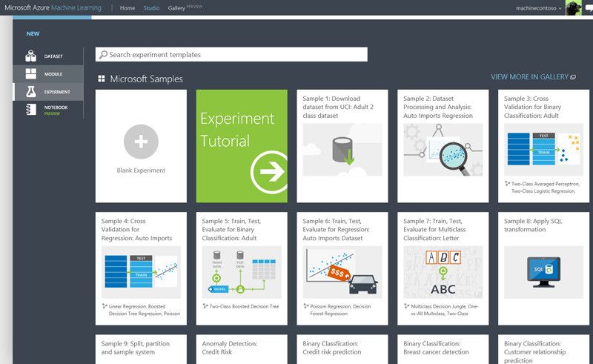Click Sample 6 car price image

click(342, 272)
